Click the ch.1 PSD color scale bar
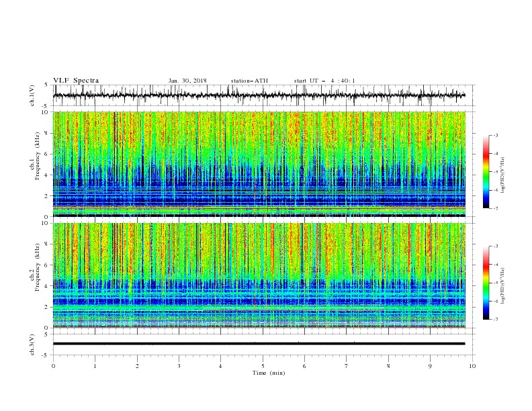The width and height of the screenshot is (532, 411). tap(486, 172)
